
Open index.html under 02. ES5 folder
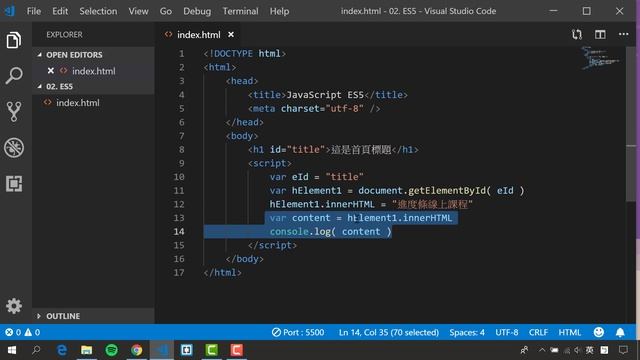coord(78,102)
